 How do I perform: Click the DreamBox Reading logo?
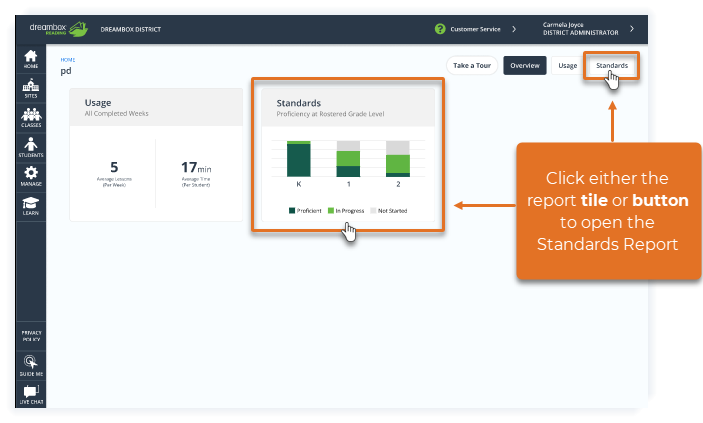(59, 29)
